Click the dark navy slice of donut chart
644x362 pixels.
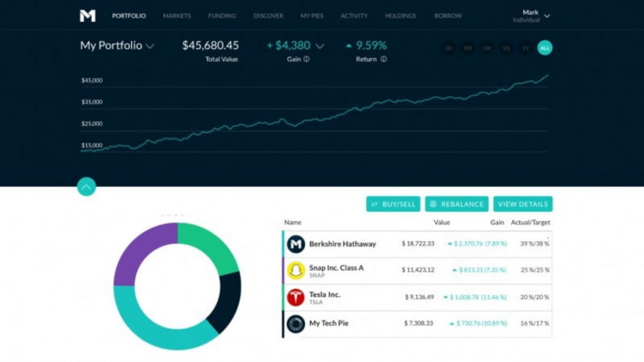click(x=228, y=300)
